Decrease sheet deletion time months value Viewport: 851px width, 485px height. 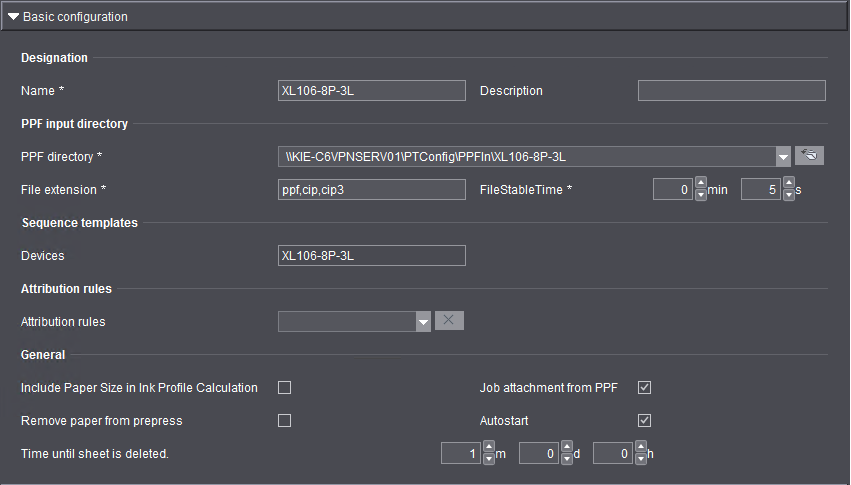pos(489,459)
